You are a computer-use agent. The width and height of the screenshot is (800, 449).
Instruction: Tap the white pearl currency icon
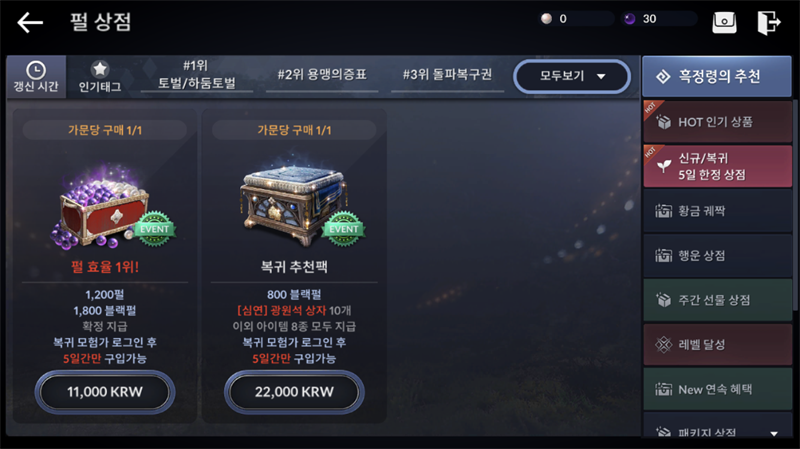click(546, 19)
